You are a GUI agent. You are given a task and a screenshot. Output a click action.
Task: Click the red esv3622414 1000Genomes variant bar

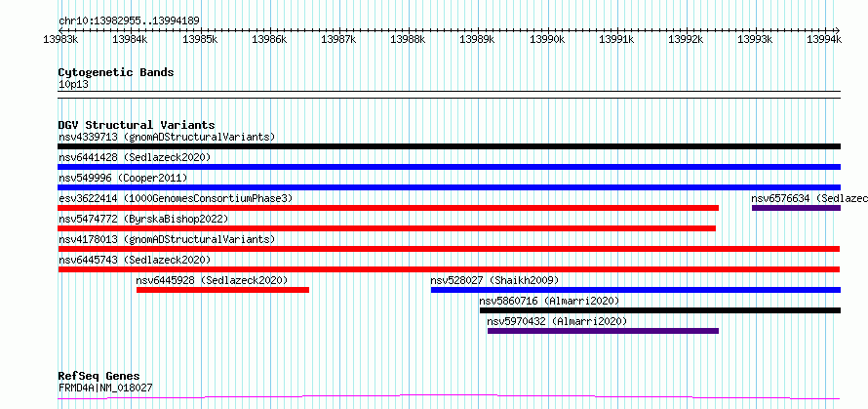point(388,208)
